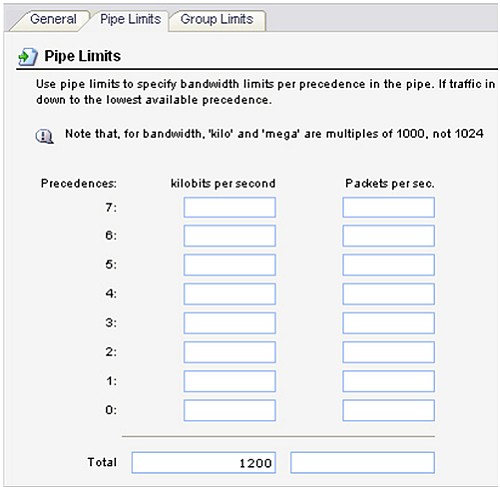Select precedence 5 kilobits per second field
This screenshot has width=500, height=487.
(230, 265)
